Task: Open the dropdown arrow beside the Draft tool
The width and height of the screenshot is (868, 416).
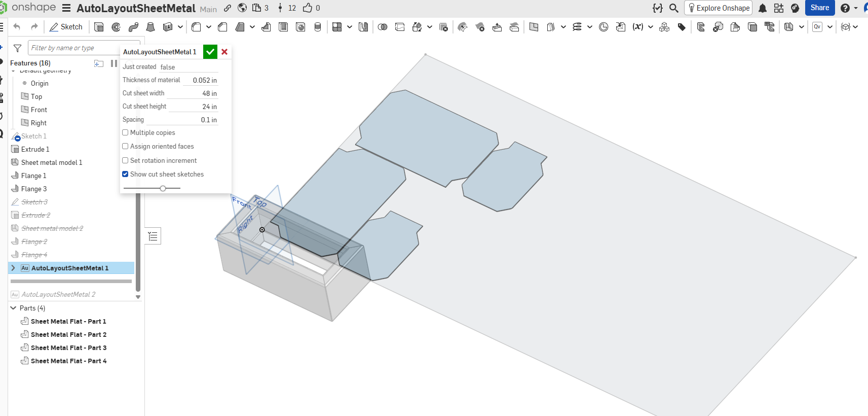Action: pyautogui.click(x=252, y=27)
